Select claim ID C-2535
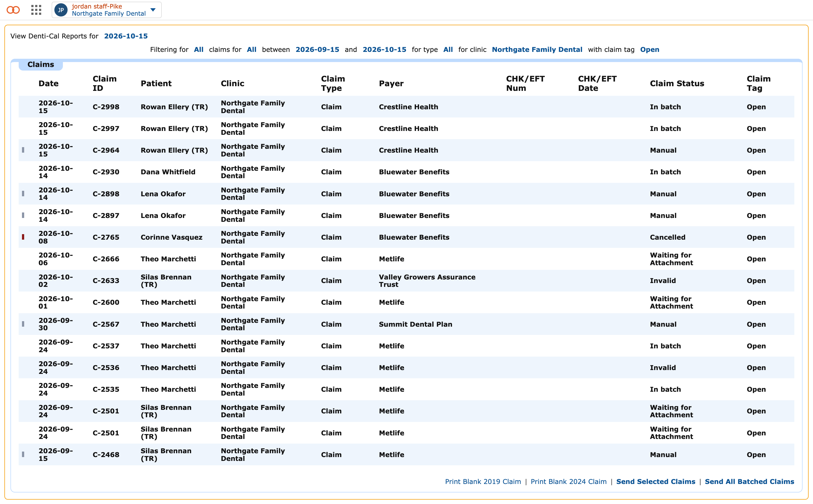813x504 pixels. 106,389
